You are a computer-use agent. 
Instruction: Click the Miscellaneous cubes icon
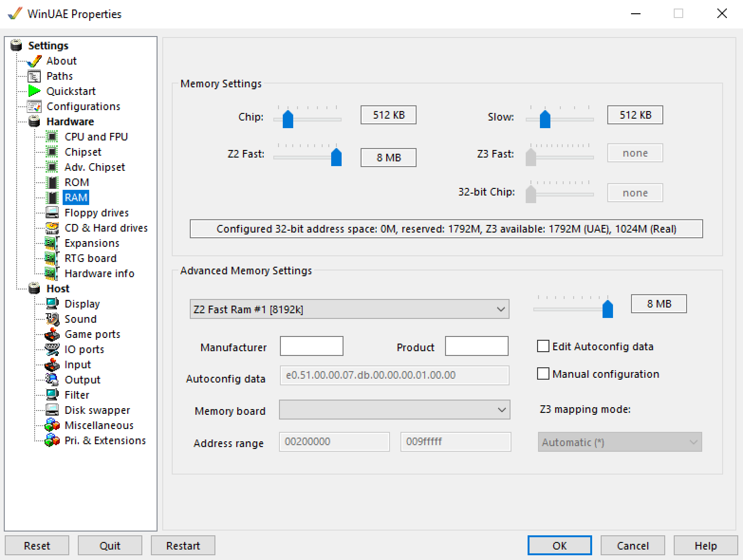coord(52,425)
